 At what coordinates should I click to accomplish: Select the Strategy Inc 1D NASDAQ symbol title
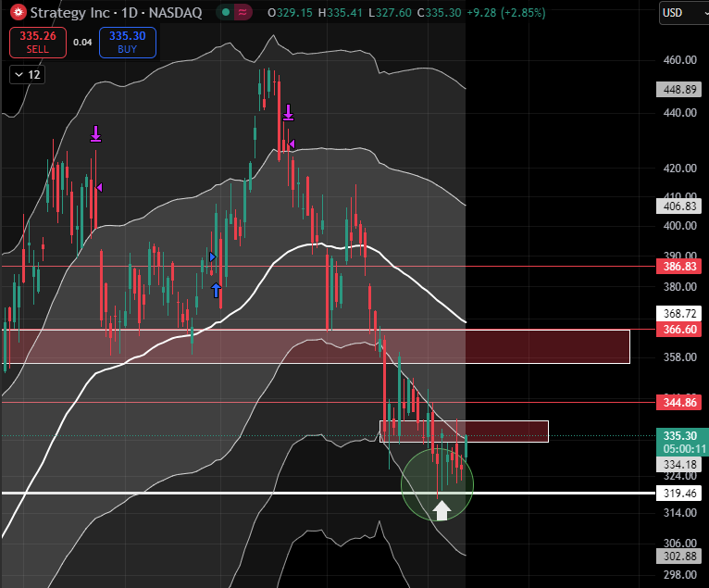tap(116, 13)
